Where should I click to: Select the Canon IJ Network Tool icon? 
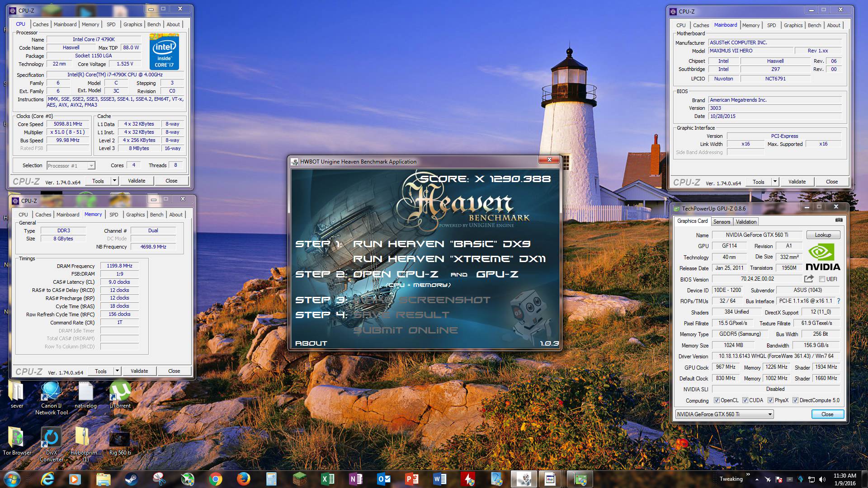[x=52, y=398]
